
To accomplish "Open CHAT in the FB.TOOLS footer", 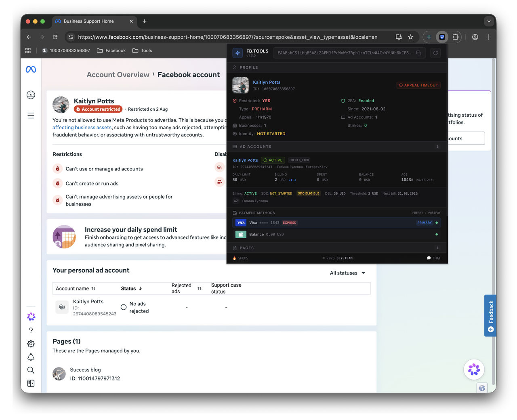I will tap(434, 258).
